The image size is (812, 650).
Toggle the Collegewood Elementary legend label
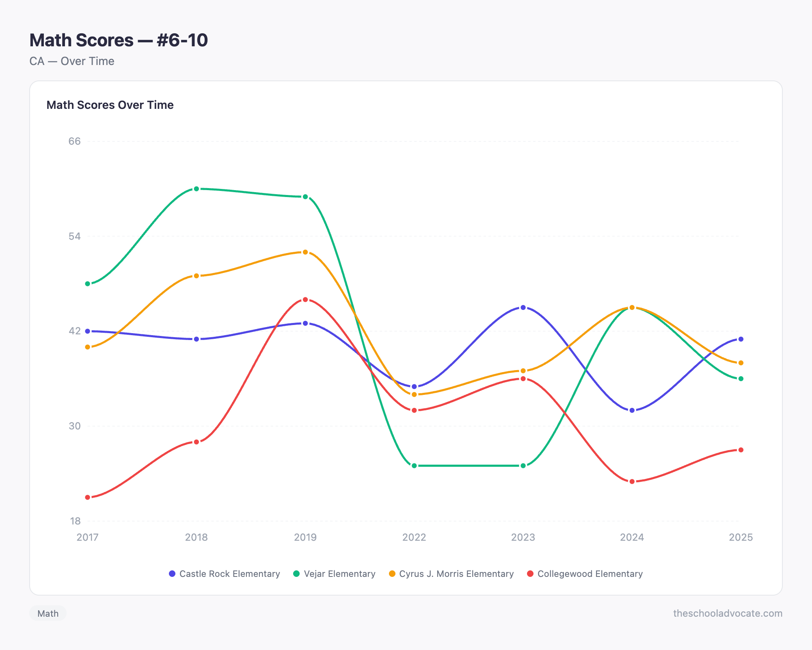590,574
